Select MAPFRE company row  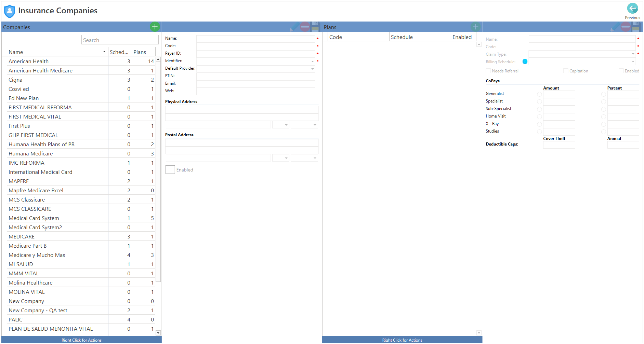click(81, 181)
